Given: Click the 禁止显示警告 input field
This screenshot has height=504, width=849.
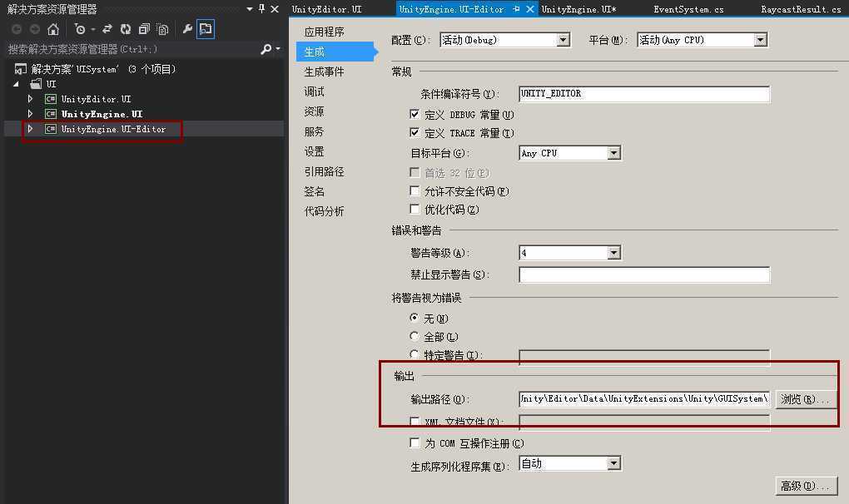Looking at the screenshot, I should point(643,274).
